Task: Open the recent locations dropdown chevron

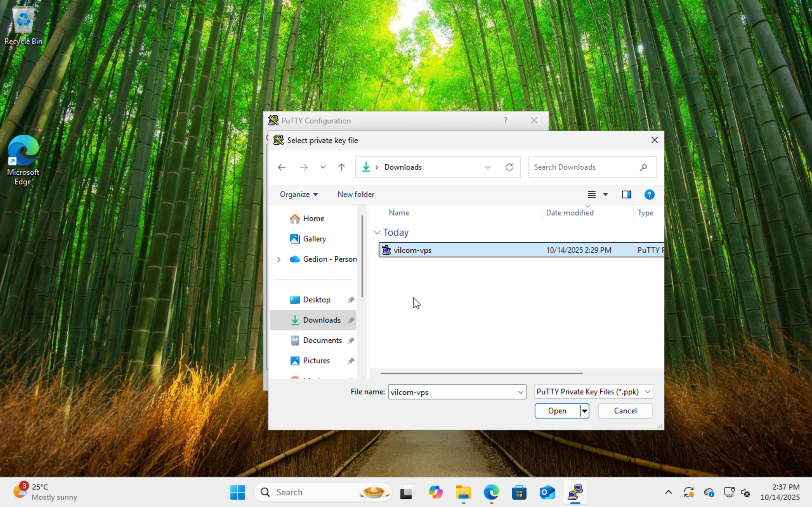Action: (323, 167)
